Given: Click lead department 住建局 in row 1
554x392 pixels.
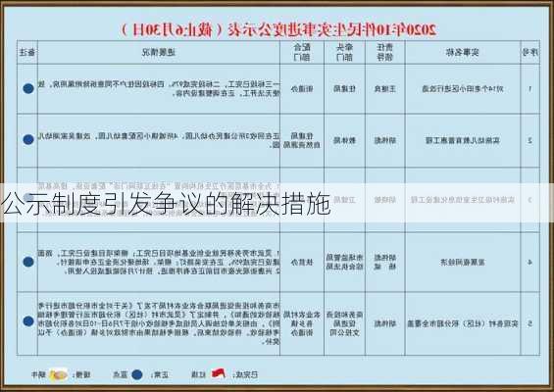Looking at the screenshot, I should pos(344,89).
